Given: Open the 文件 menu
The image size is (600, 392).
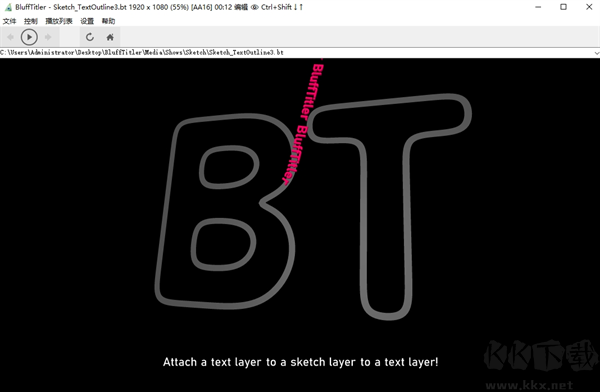Looking at the screenshot, I should [10, 21].
